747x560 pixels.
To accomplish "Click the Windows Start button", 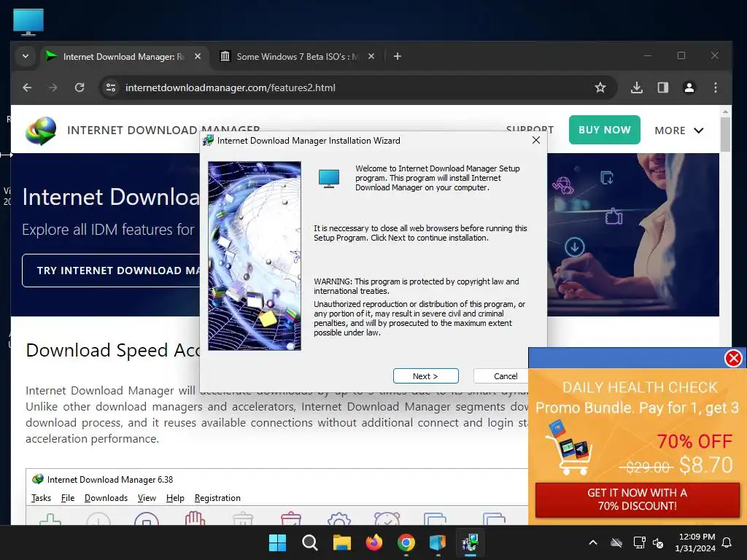I will tap(277, 542).
